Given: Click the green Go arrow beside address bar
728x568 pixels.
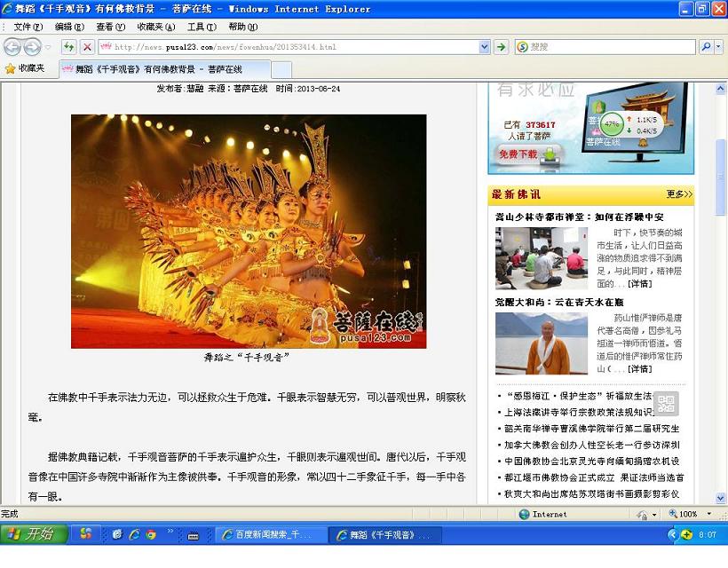Looking at the screenshot, I should click(x=501, y=47).
